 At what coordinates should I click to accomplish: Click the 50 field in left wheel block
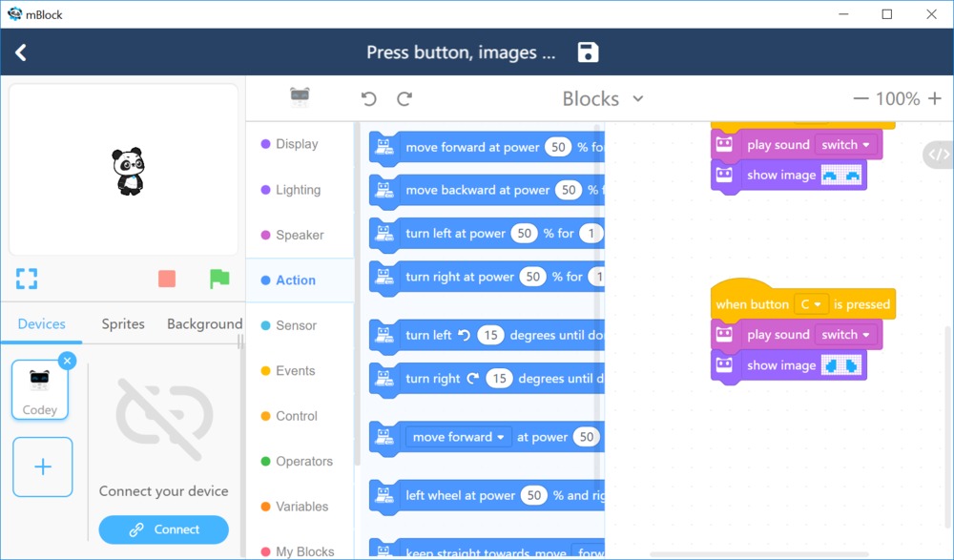click(534, 495)
